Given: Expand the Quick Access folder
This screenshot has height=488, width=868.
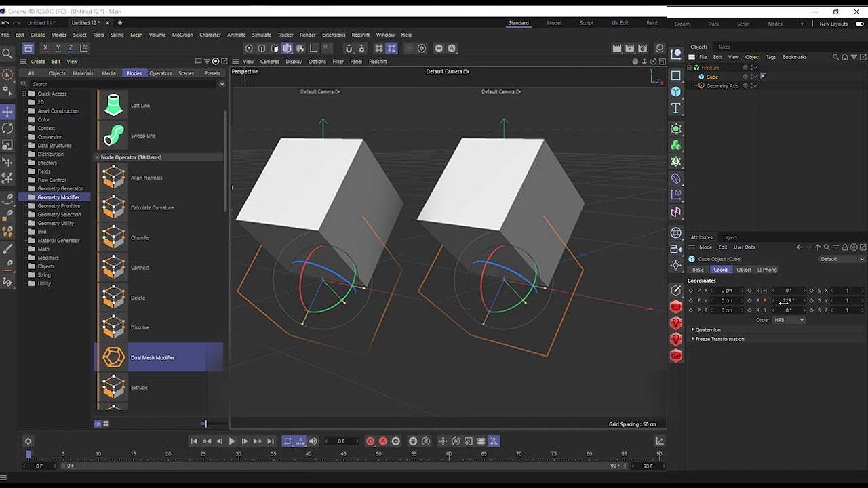Looking at the screenshot, I should coord(24,94).
